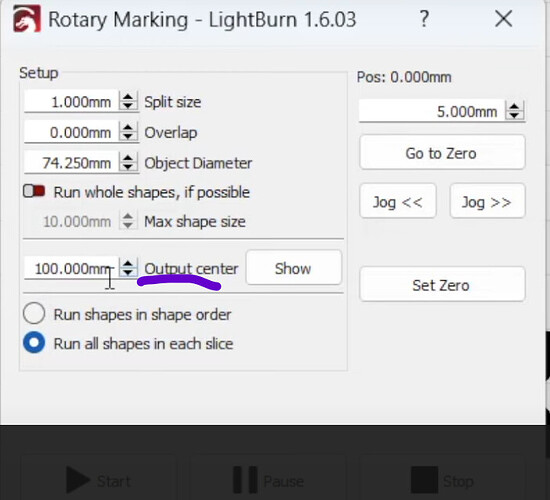Viewport: 550px width, 500px height.
Task: Select Run shapes in shape order
Action: point(34,313)
